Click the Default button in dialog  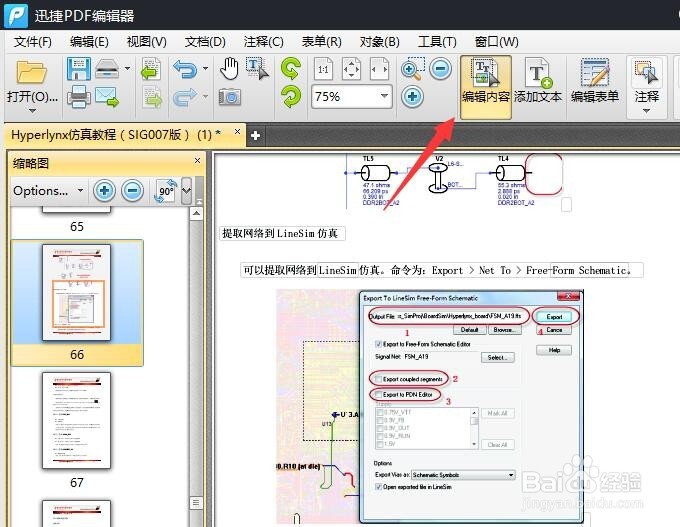469,330
